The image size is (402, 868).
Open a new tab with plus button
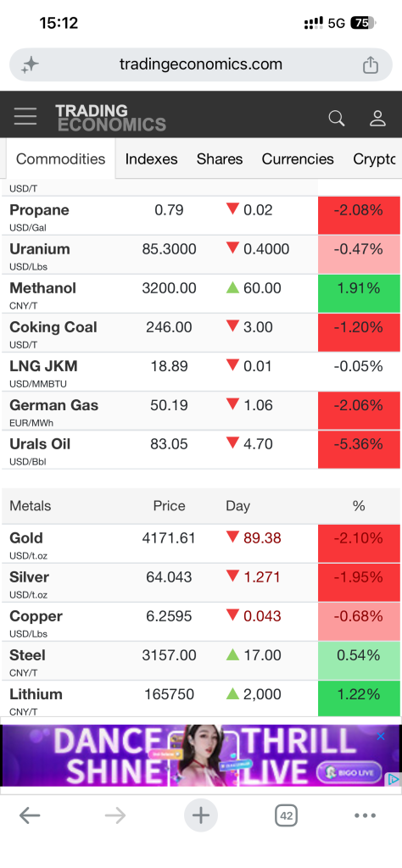coord(200,815)
